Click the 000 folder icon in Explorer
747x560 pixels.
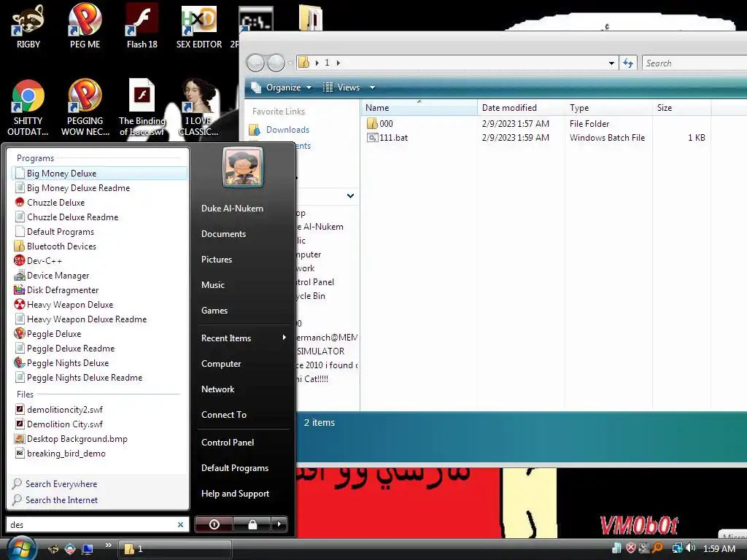(x=373, y=124)
